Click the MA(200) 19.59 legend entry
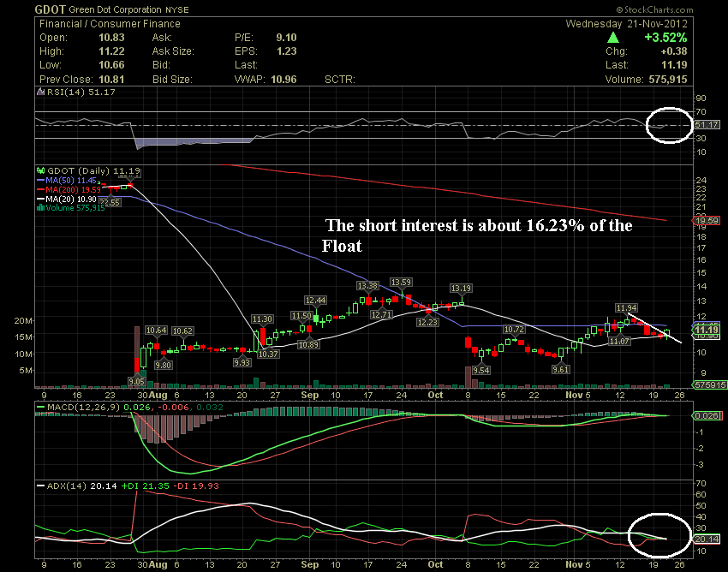This screenshot has width=728, height=572. tap(69, 190)
